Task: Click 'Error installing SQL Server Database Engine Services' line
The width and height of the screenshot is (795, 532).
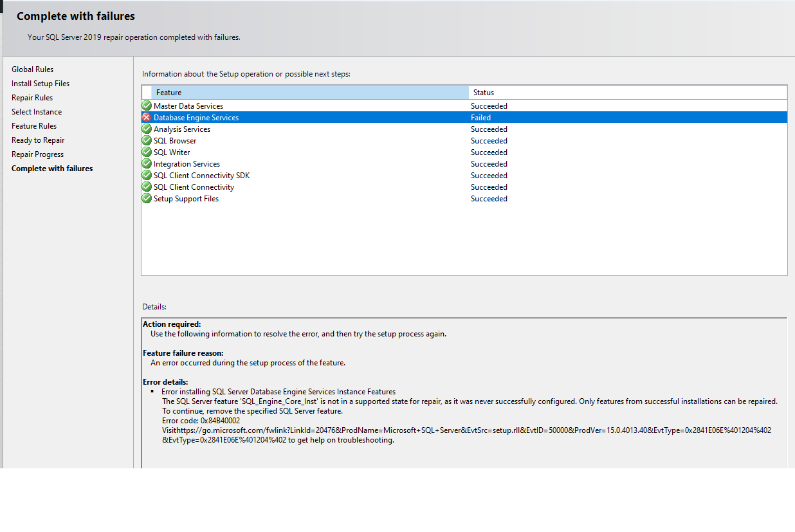Action: click(279, 392)
